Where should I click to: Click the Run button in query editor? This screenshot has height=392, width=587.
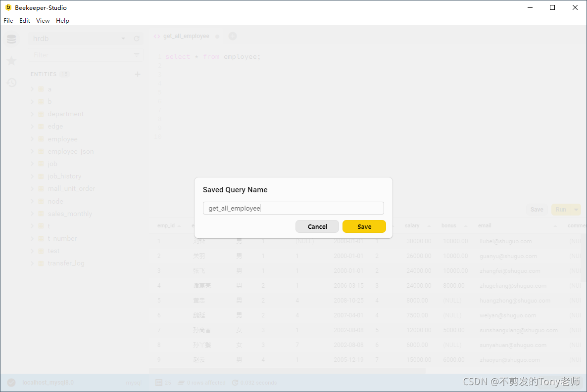point(561,210)
